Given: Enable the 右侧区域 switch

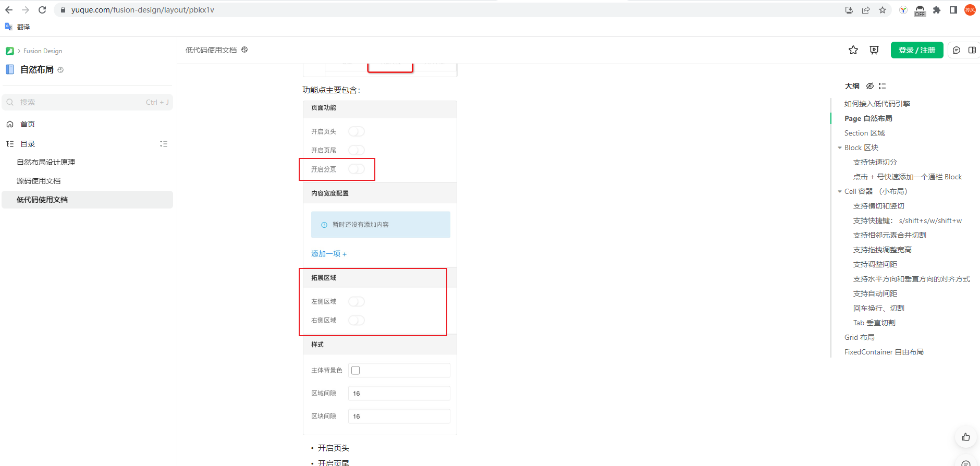Looking at the screenshot, I should (357, 320).
